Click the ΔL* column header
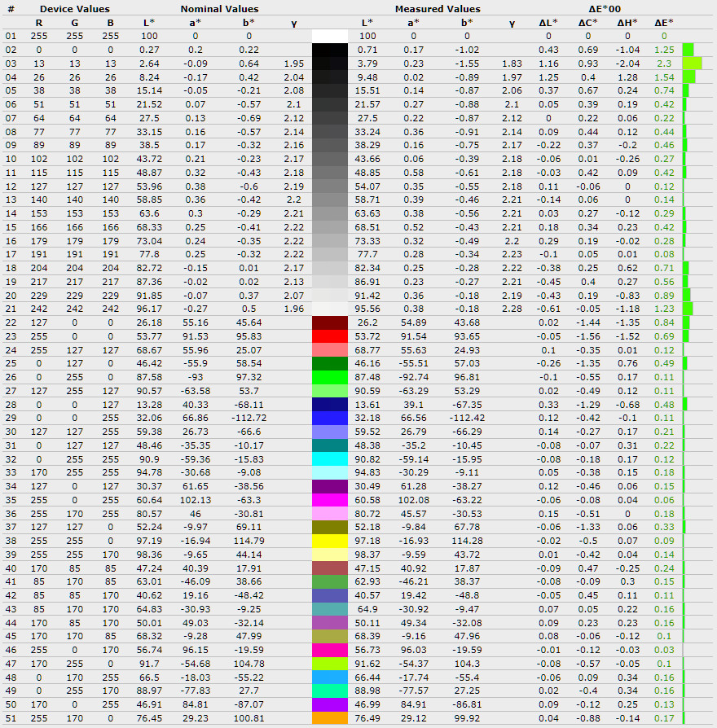The width and height of the screenshot is (717, 728). (548, 23)
